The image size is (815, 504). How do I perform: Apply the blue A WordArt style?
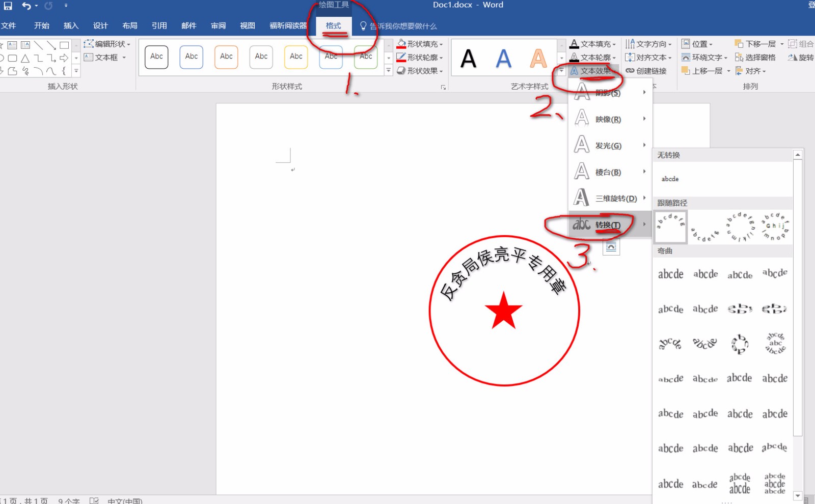click(x=503, y=59)
